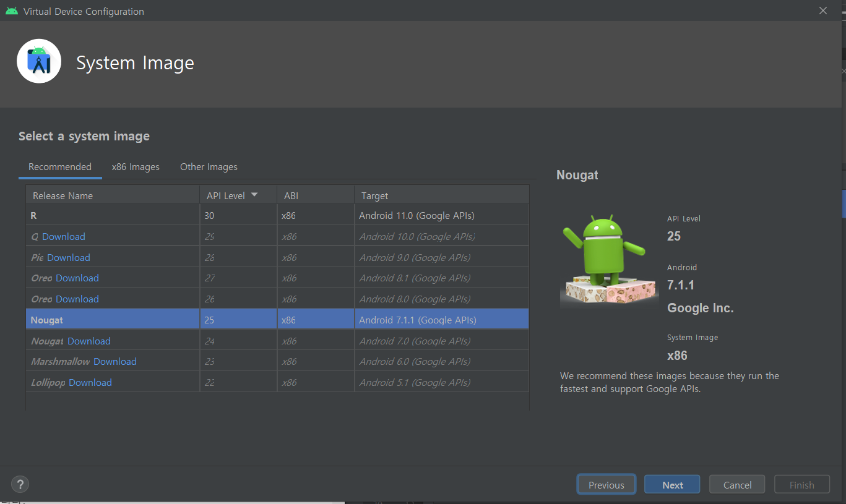Image resolution: width=846 pixels, height=504 pixels.
Task: Switch to the Recommended tab
Action: pyautogui.click(x=60, y=167)
